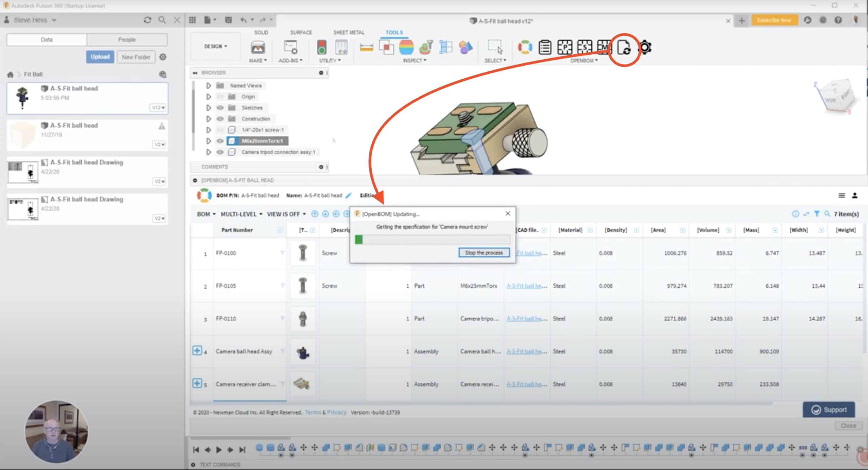Open the Support chat button
868x470 pixels.
tap(829, 410)
